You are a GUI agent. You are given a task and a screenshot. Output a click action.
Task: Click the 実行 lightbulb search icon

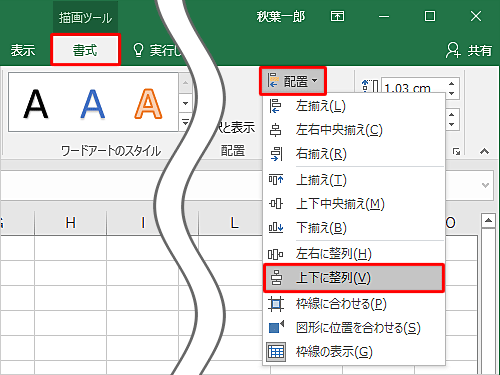(138, 50)
